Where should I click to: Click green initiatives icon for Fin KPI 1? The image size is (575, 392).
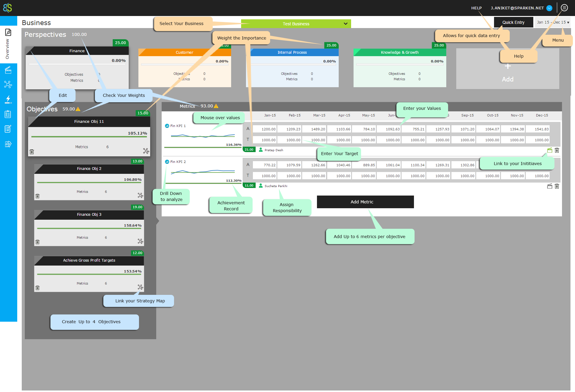point(550,150)
